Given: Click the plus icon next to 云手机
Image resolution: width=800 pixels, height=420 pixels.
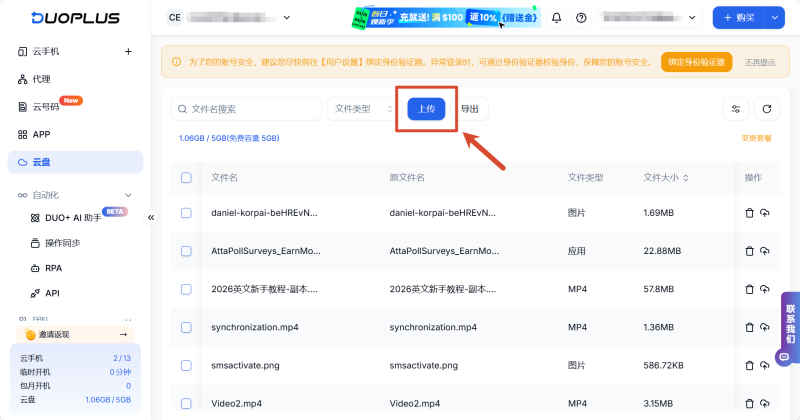Looking at the screenshot, I should [128, 52].
